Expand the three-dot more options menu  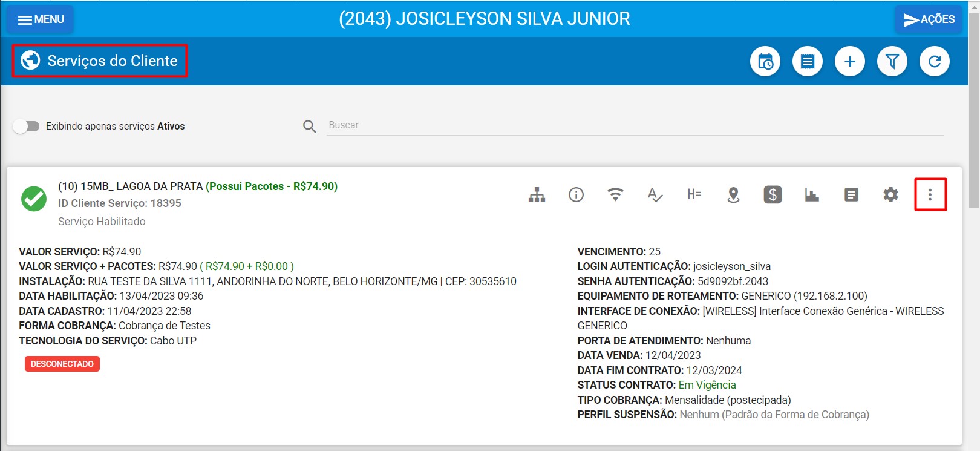pos(930,195)
